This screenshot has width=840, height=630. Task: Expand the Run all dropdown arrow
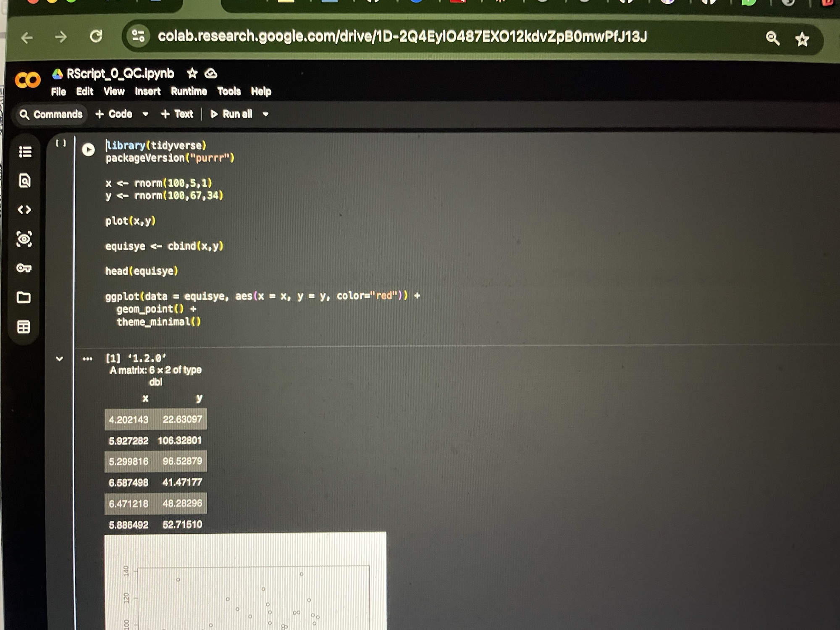pyautogui.click(x=265, y=114)
